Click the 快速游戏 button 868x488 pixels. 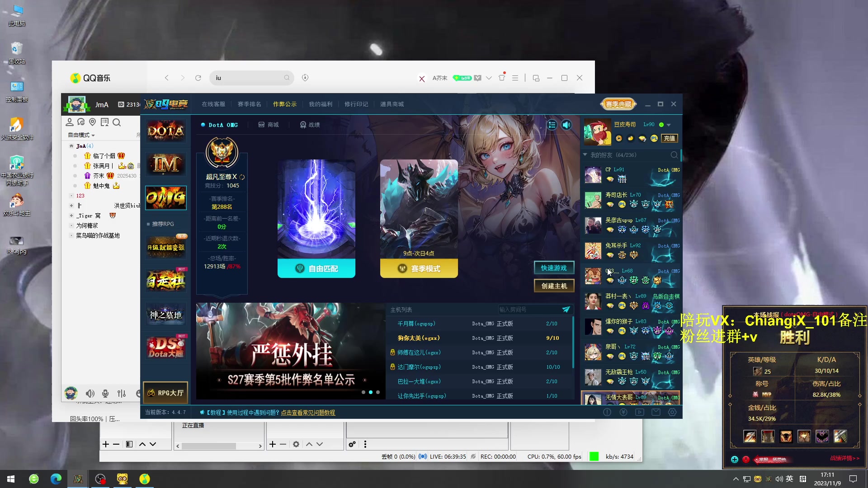tap(554, 268)
